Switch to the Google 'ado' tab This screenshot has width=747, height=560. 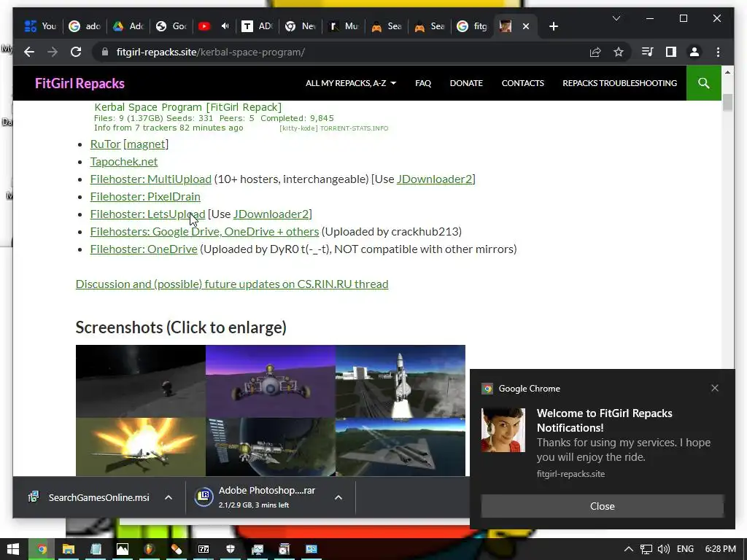point(85,26)
